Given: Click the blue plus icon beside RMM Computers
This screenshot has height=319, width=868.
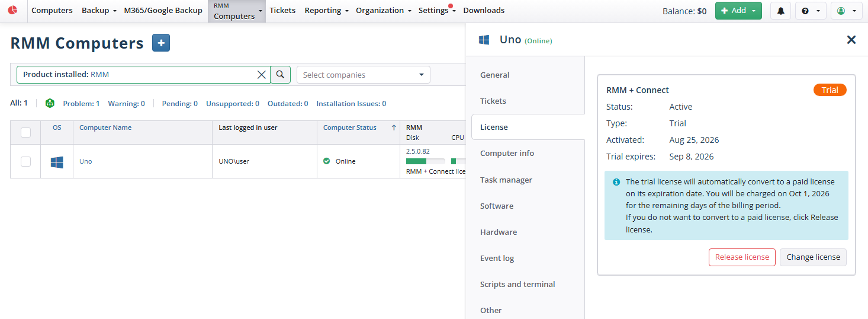Looking at the screenshot, I should click(161, 43).
